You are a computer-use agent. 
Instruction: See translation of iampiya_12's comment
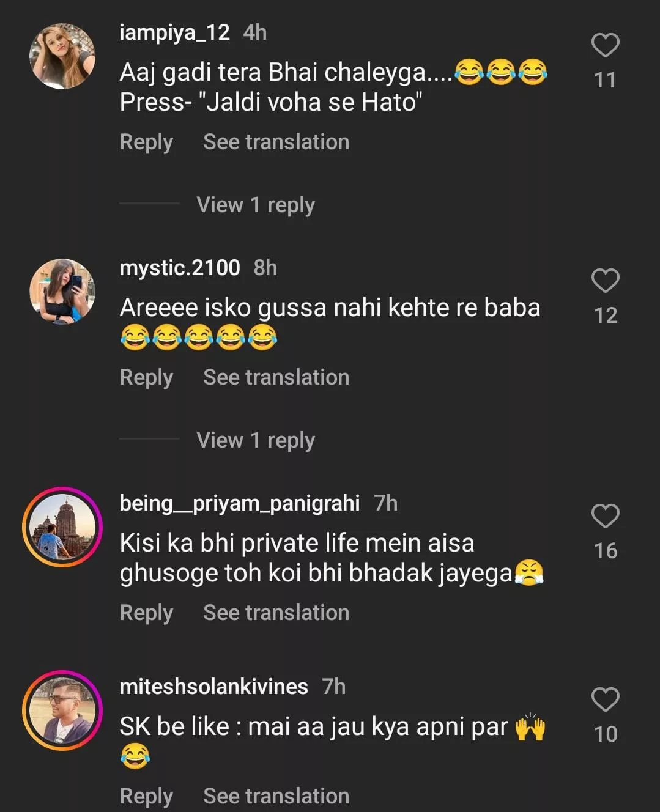point(276,142)
